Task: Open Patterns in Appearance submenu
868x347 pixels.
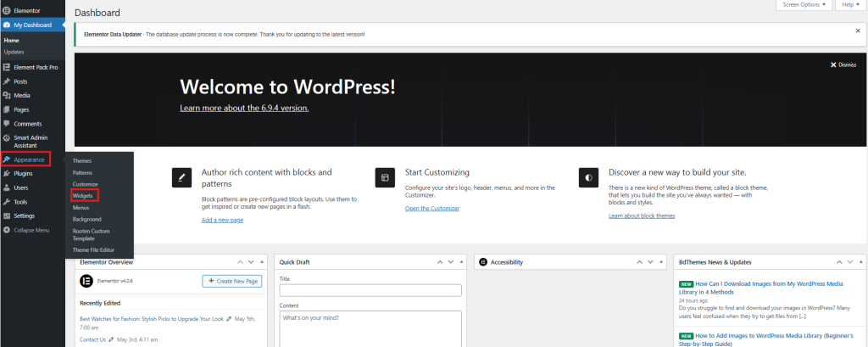Action: [82, 172]
